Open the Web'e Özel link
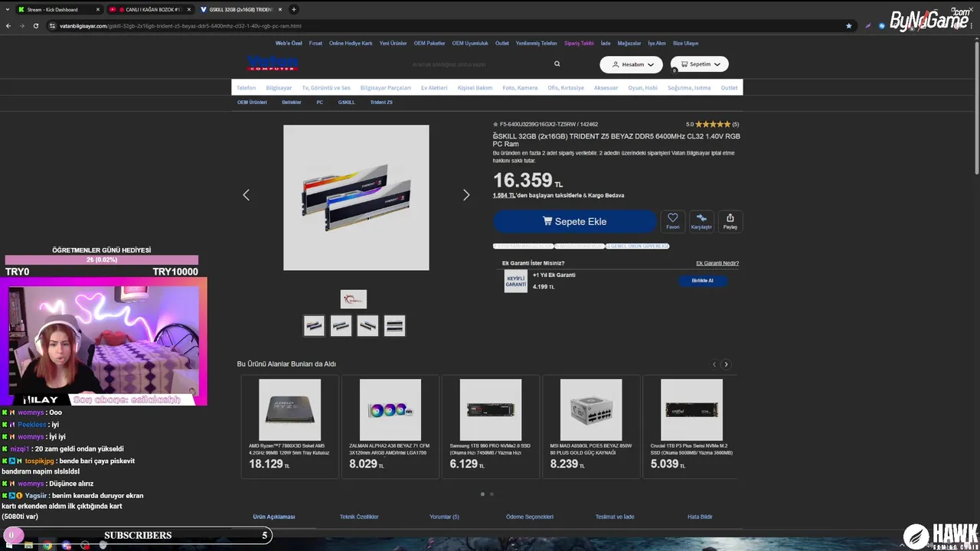This screenshot has width=980, height=551. pos(289,44)
